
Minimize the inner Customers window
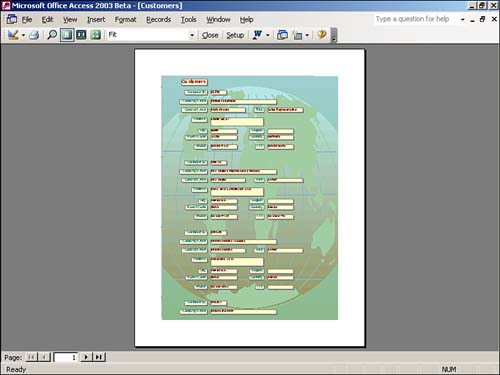click(472, 20)
